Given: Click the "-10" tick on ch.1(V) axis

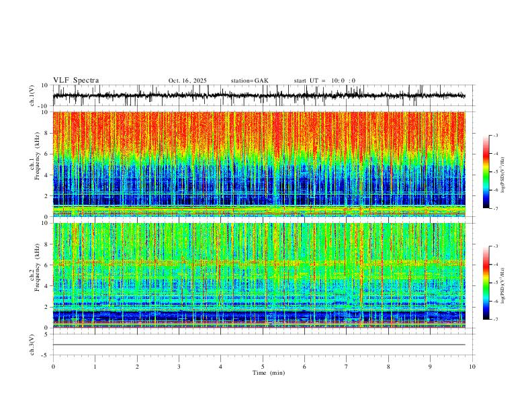Looking at the screenshot, I should tap(44, 106).
